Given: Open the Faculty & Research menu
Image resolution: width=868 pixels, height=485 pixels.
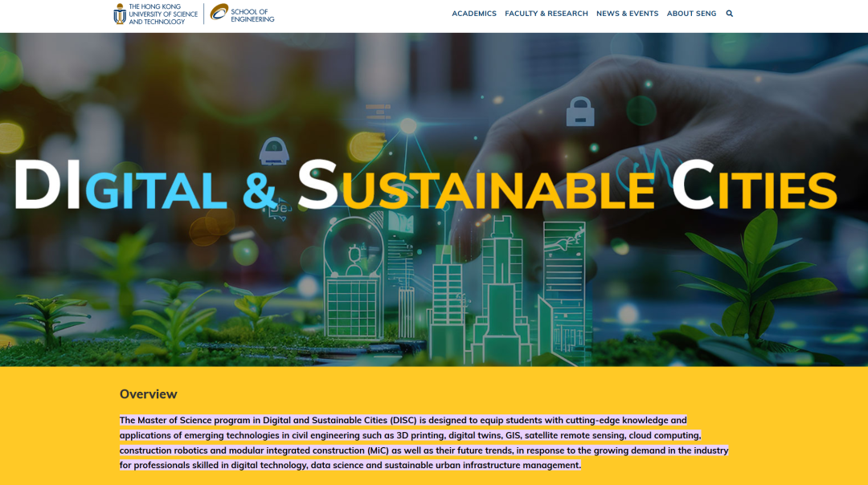Looking at the screenshot, I should [547, 14].
